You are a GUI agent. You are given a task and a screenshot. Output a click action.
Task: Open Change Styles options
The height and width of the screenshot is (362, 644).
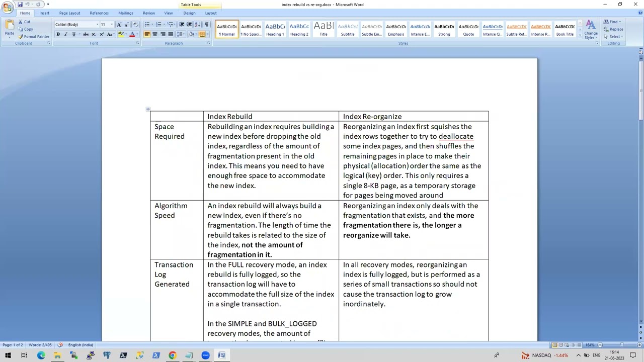pyautogui.click(x=591, y=30)
